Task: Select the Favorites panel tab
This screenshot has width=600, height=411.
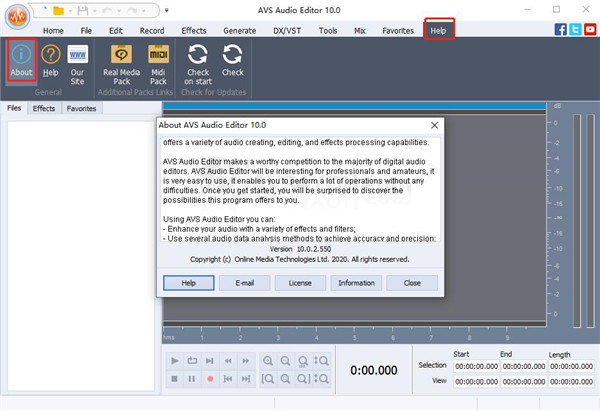Action: [x=82, y=108]
